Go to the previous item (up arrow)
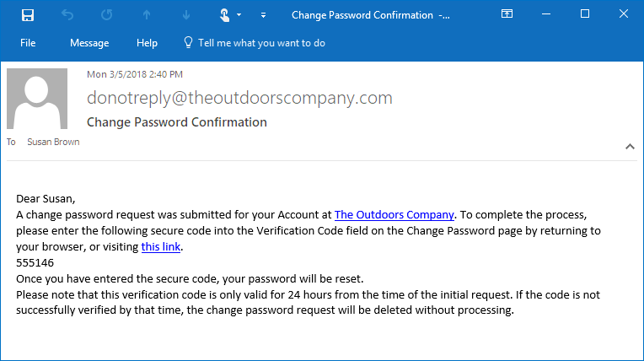The image size is (644, 361). click(x=147, y=15)
